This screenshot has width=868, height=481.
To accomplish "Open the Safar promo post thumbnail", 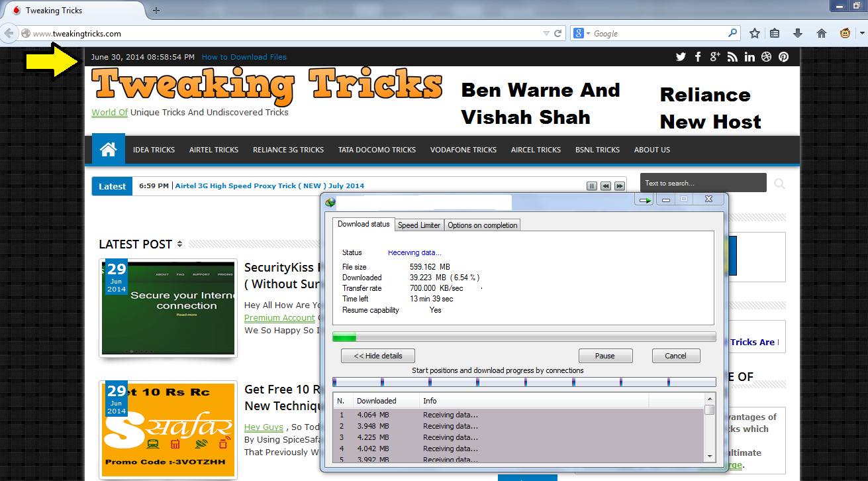I will pyautogui.click(x=168, y=430).
